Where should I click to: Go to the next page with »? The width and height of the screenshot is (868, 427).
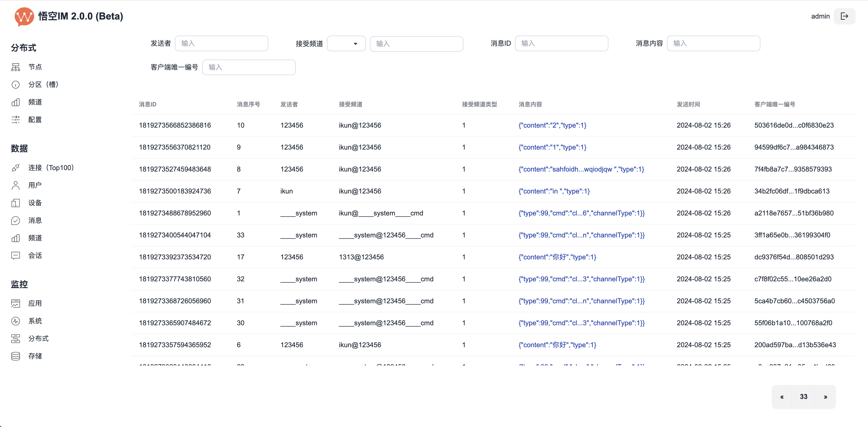pyautogui.click(x=825, y=397)
